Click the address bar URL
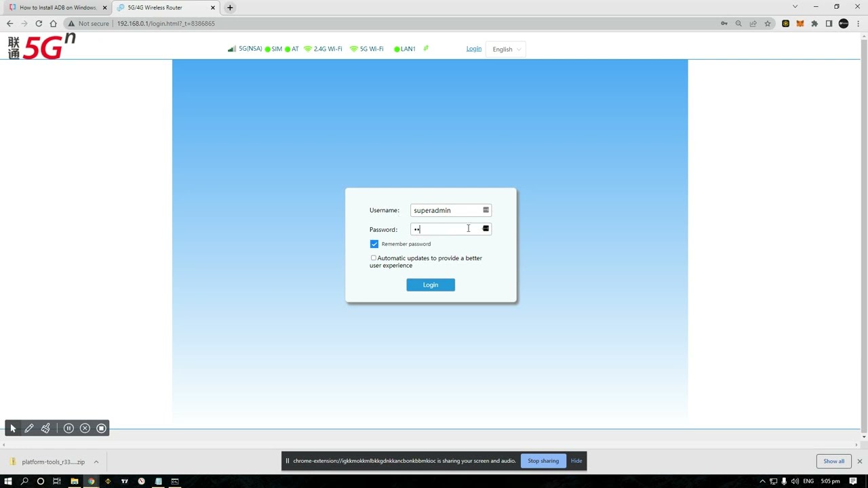This screenshot has width=868, height=488. point(165,23)
